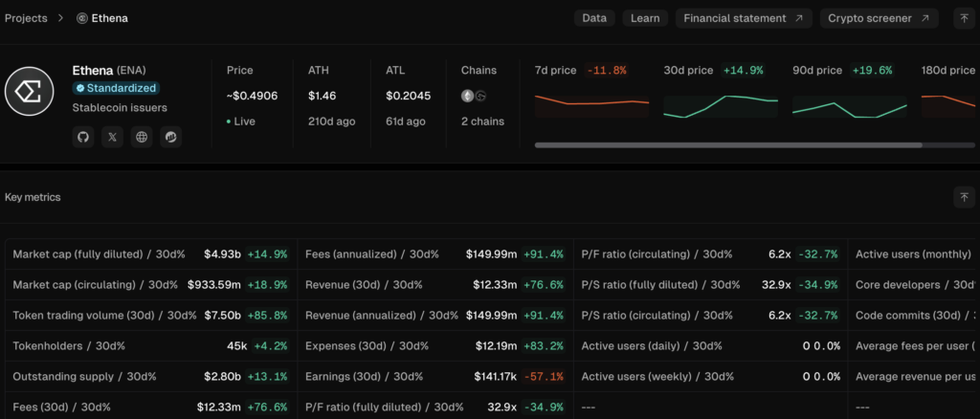980x419 pixels.
Task: Open the Ethena breadcrumb link
Action: (109, 18)
